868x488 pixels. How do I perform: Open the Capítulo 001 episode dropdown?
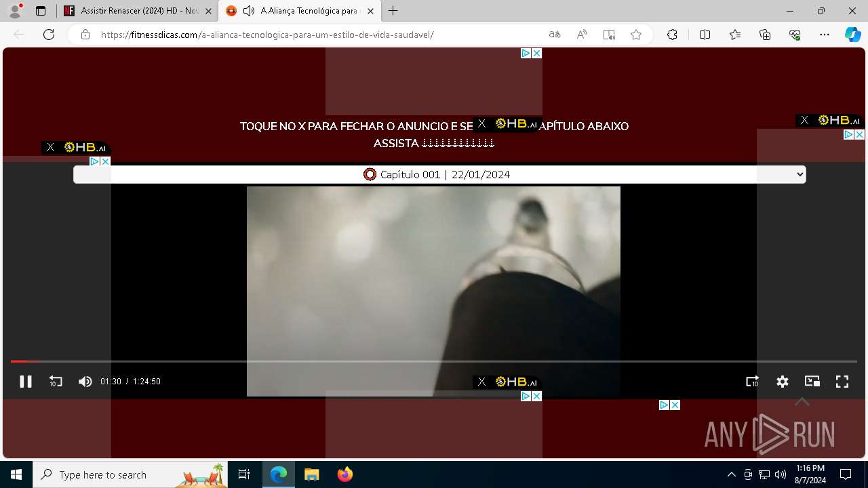pos(439,174)
